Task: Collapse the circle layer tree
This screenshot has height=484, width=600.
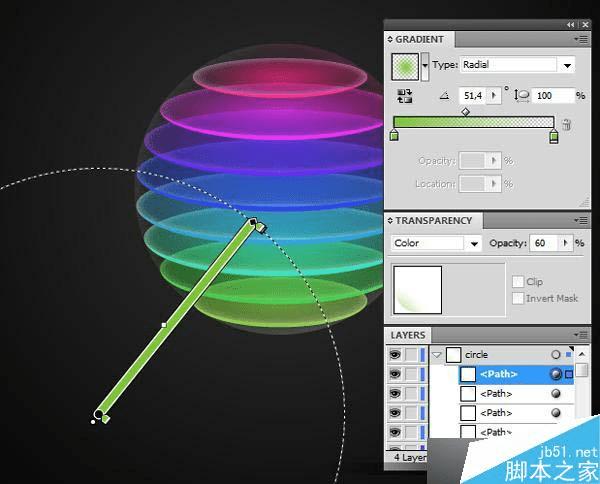Action: tap(437, 355)
